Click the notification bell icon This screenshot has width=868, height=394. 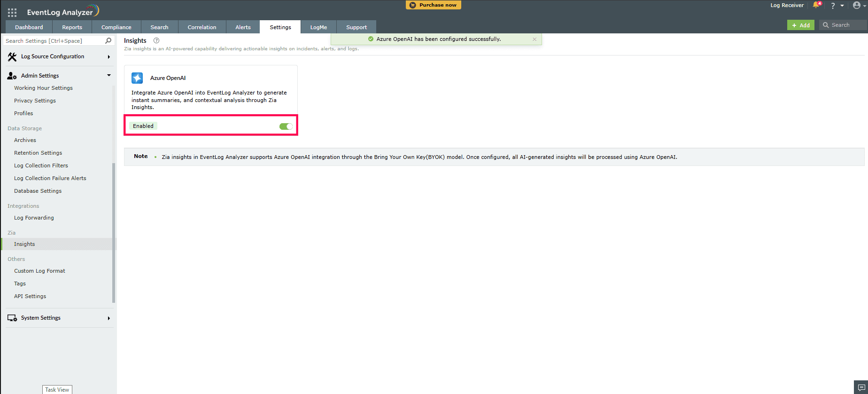coord(816,5)
